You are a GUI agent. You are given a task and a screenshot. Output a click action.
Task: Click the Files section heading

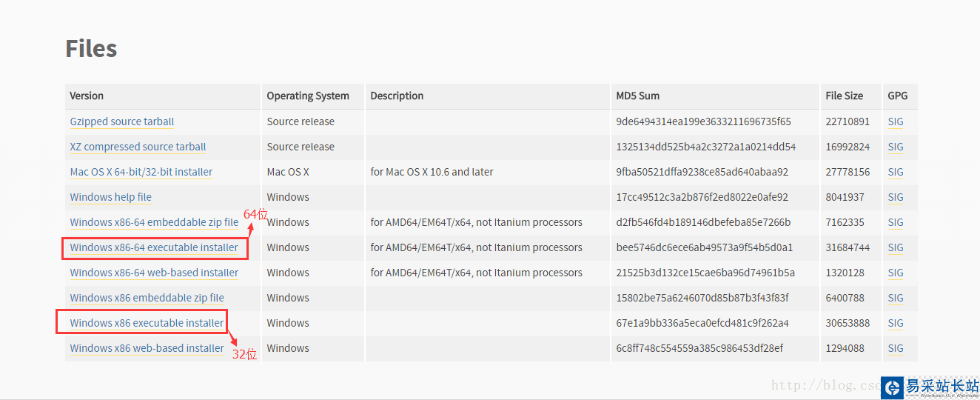(91, 49)
